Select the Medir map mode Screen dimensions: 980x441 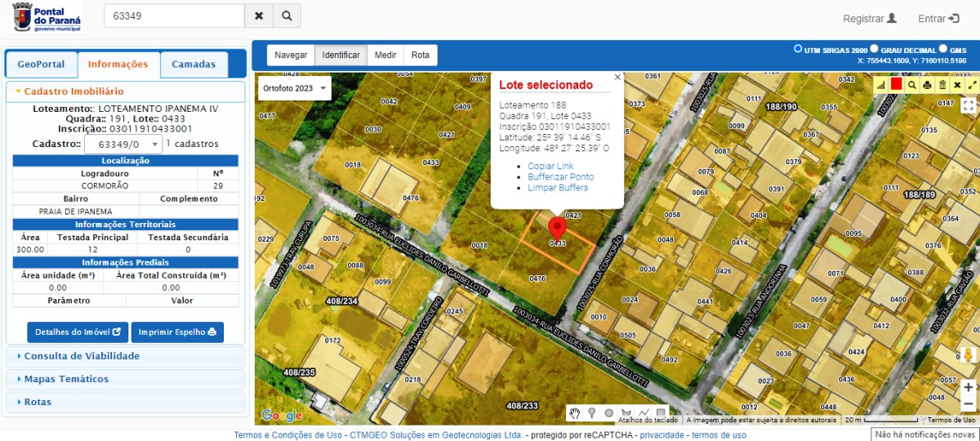click(385, 56)
